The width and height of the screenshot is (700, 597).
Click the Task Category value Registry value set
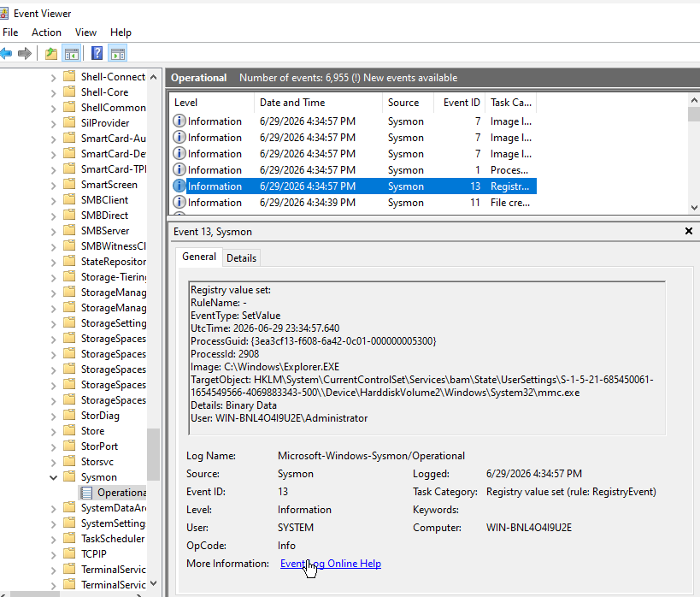point(571,492)
